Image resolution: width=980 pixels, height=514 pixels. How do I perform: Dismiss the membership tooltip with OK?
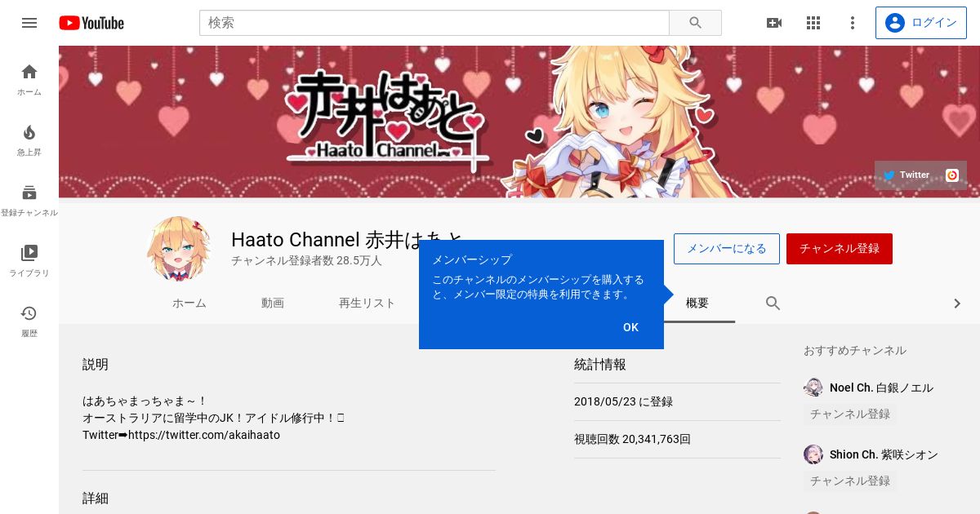[x=630, y=327]
